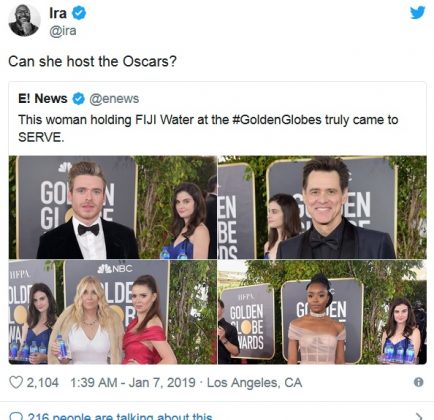Click the reply speech bubble icon

(x=15, y=417)
